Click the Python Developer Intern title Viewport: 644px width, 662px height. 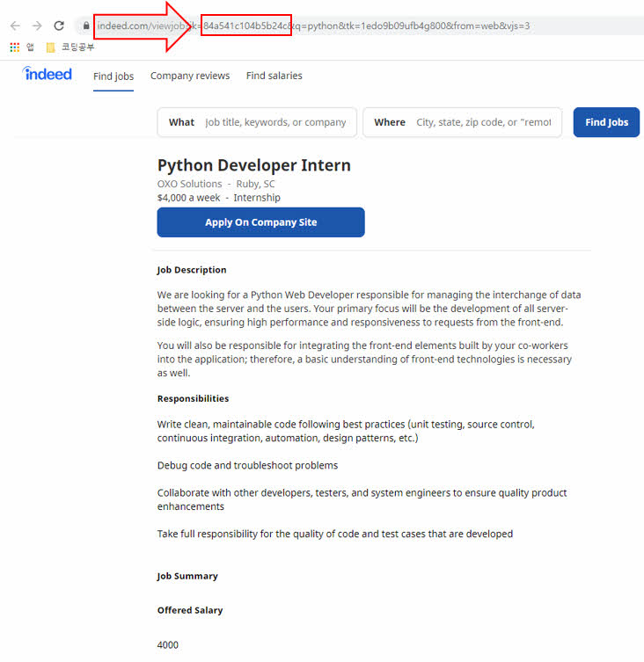(254, 165)
